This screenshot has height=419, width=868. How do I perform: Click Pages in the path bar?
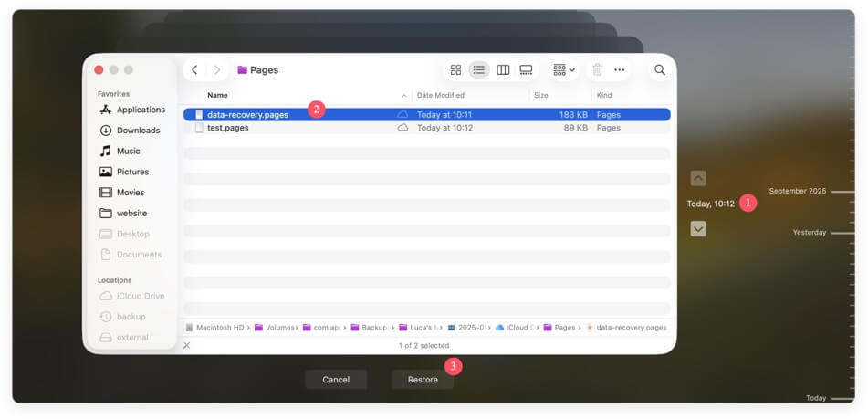[559, 328]
